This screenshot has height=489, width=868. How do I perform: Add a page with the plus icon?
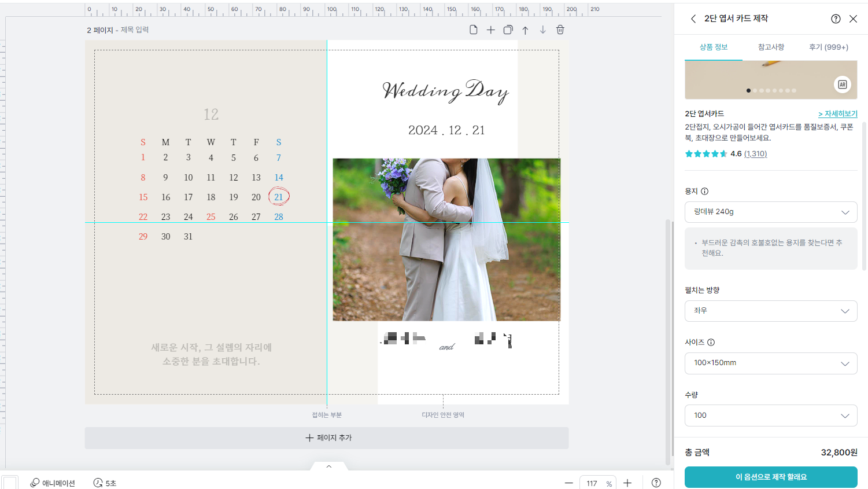coord(490,30)
